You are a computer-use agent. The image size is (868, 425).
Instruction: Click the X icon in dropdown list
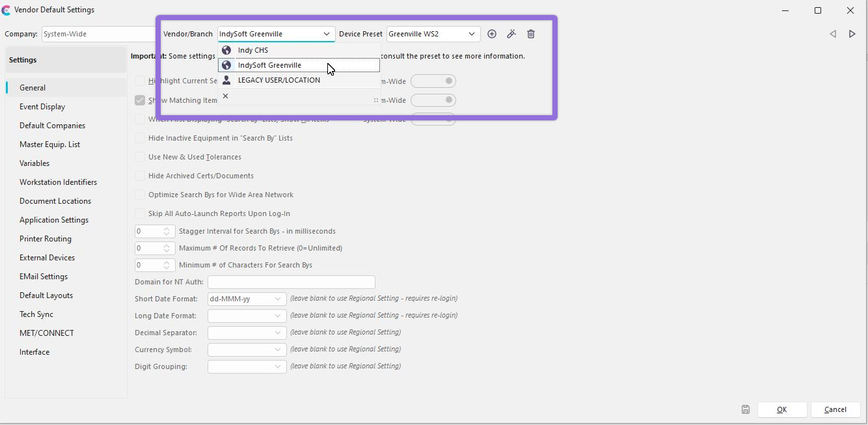pos(226,96)
